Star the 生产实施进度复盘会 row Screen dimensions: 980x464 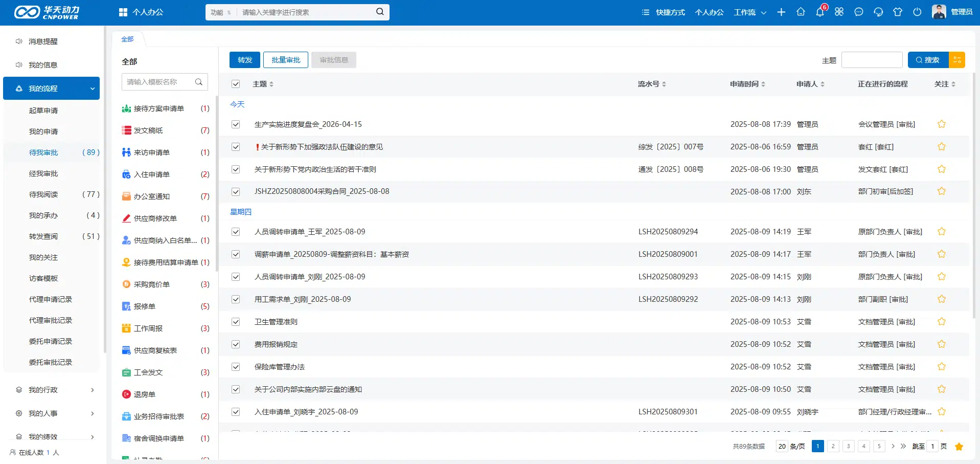942,124
